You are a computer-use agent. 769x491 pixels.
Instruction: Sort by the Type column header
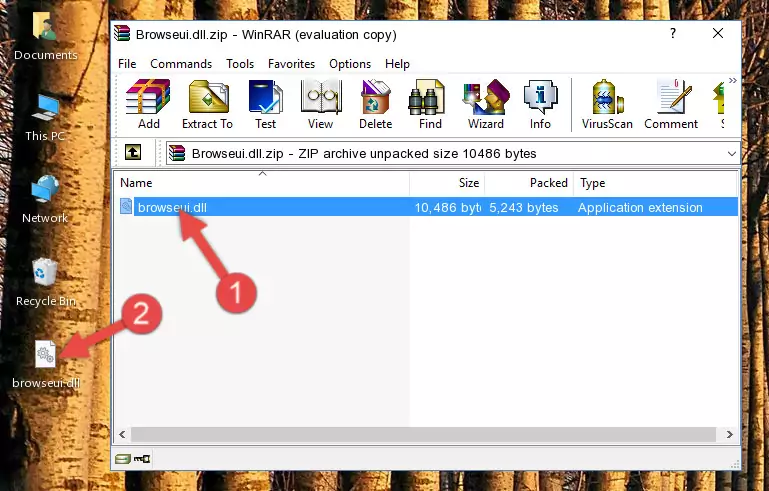click(655, 182)
